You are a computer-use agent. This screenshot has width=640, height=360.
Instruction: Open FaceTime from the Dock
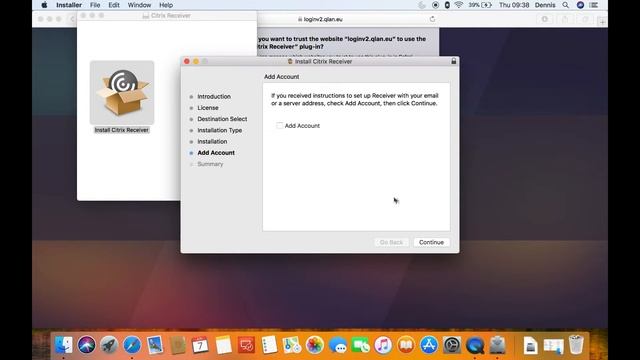click(360, 345)
